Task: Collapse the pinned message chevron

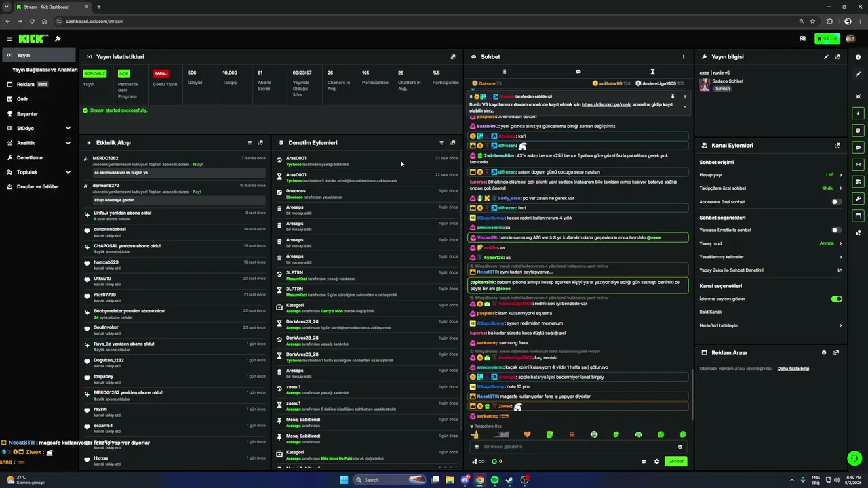Action: 684,106
